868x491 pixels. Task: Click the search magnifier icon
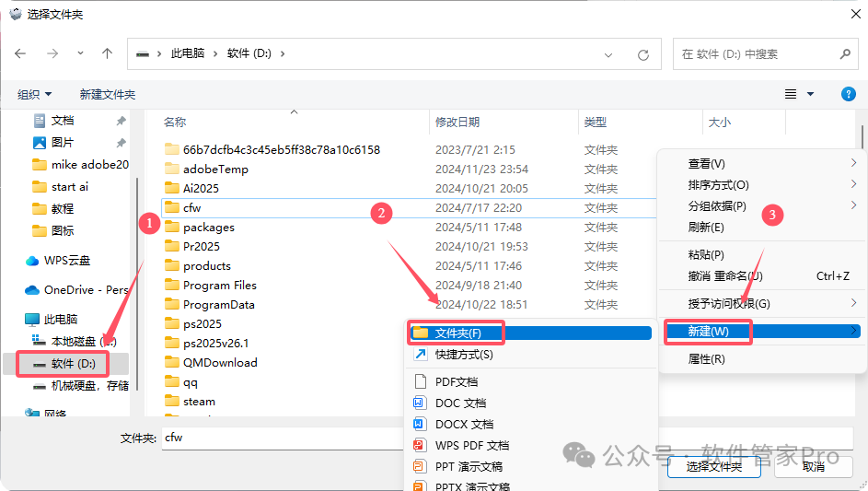[x=845, y=53]
